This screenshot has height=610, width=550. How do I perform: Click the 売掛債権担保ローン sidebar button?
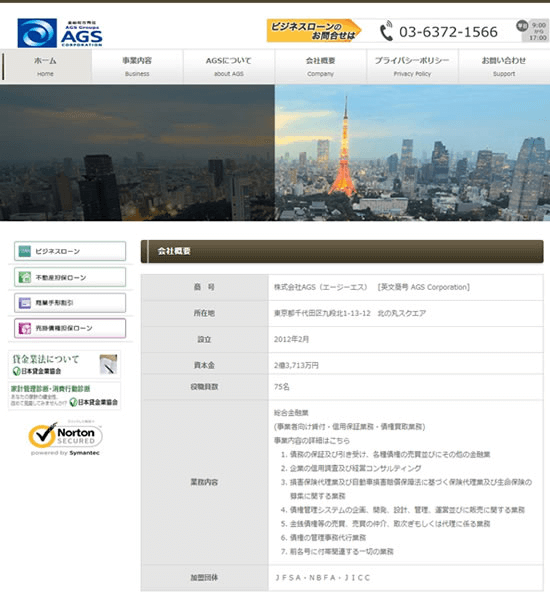click(x=70, y=328)
